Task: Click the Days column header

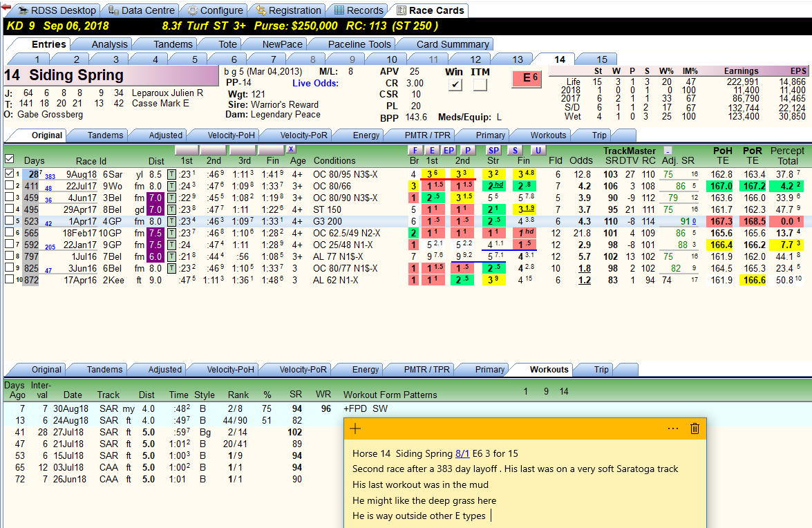Action: point(34,161)
